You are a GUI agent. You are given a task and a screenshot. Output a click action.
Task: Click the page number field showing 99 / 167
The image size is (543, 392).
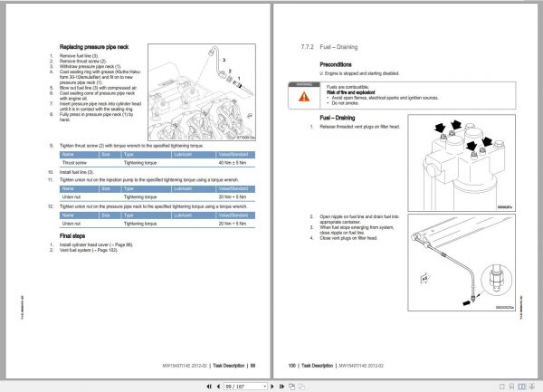pyautogui.click(x=243, y=386)
